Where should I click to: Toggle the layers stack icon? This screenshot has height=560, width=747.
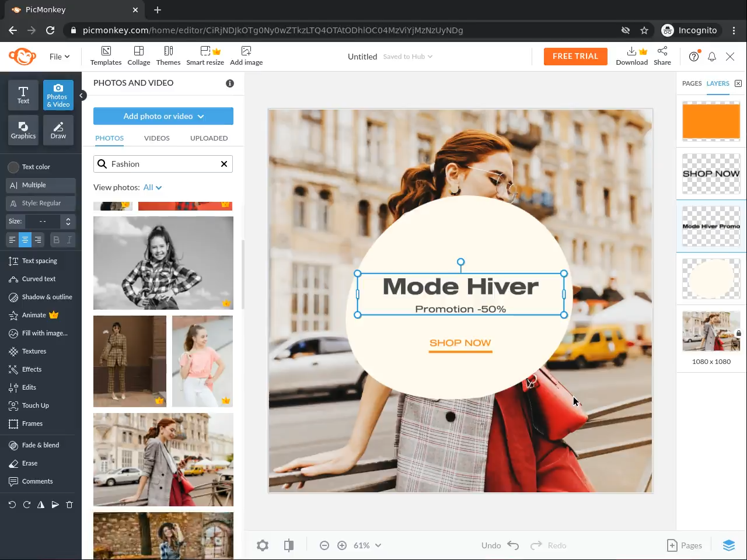[729, 545]
